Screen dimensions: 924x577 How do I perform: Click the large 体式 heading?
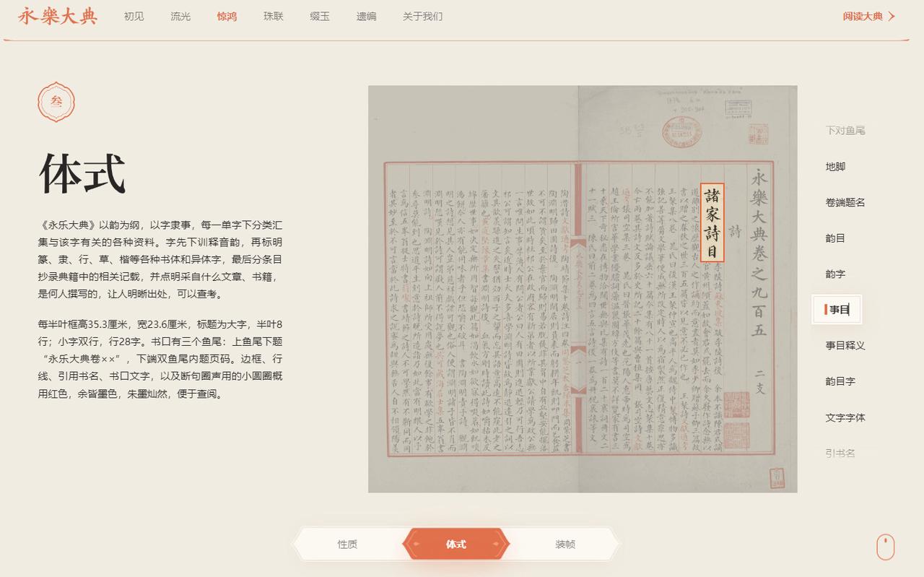(82, 174)
